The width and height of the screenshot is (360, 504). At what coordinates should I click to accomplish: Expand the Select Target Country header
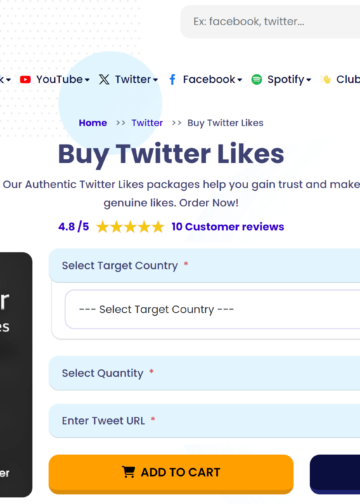point(204,265)
